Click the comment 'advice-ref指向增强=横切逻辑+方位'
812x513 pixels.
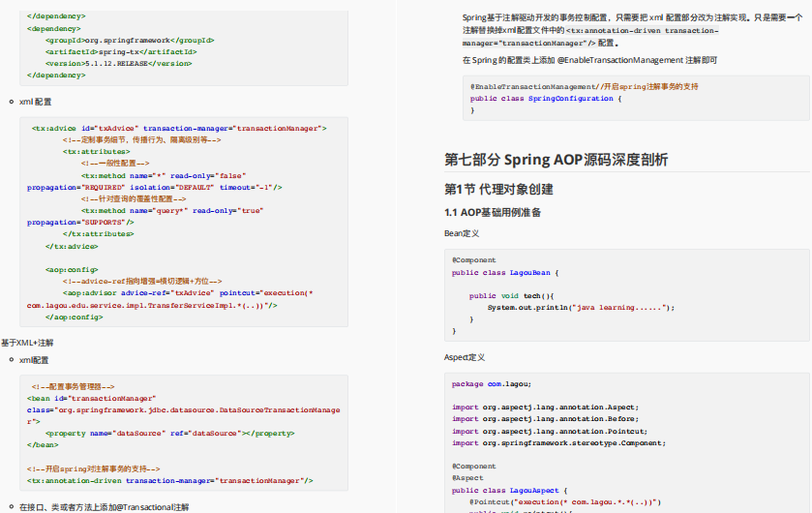click(142, 281)
